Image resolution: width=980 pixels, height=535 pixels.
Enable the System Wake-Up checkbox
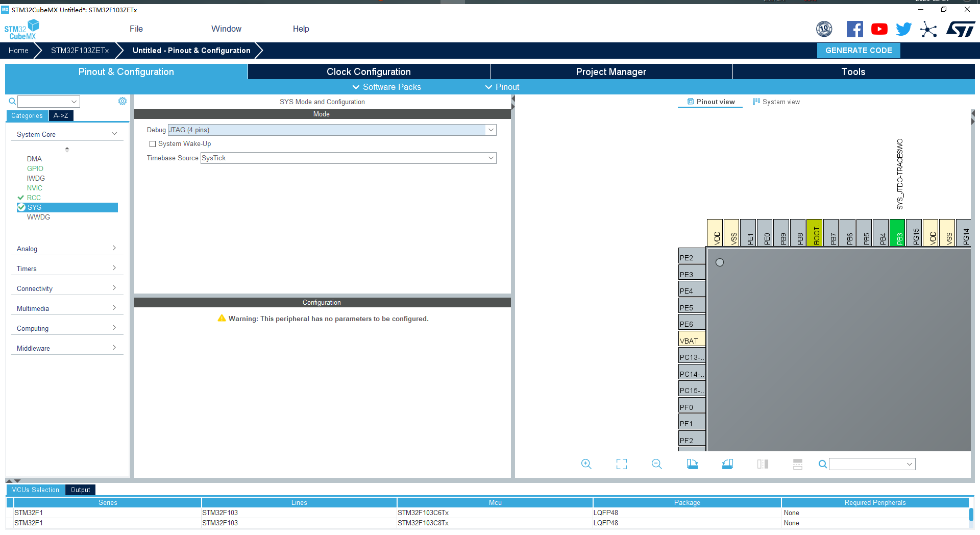pos(152,144)
